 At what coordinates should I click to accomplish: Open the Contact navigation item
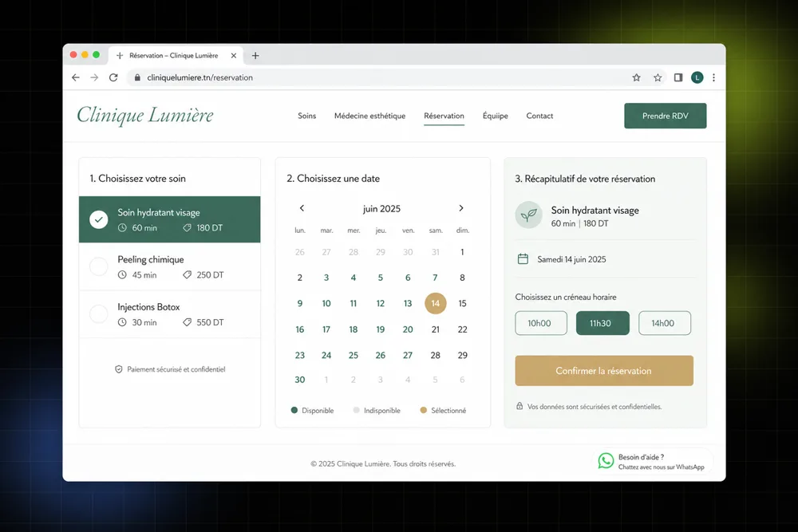coord(539,116)
